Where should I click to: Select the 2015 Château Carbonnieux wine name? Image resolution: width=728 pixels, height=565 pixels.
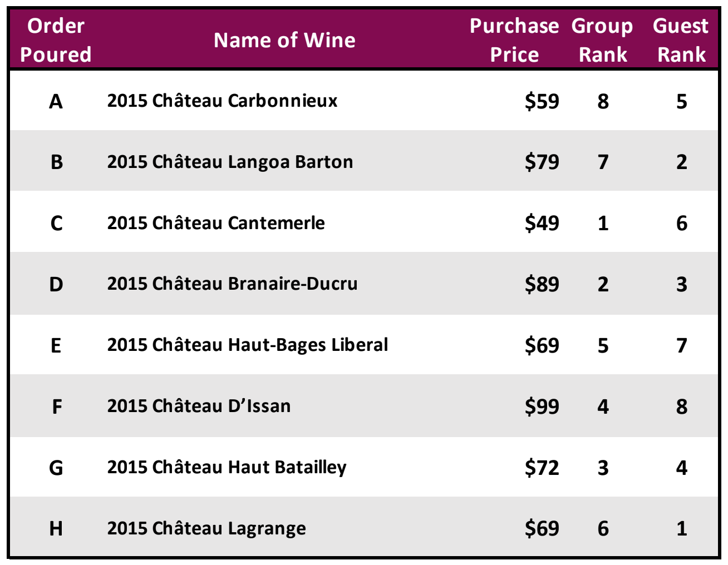pos(222,101)
